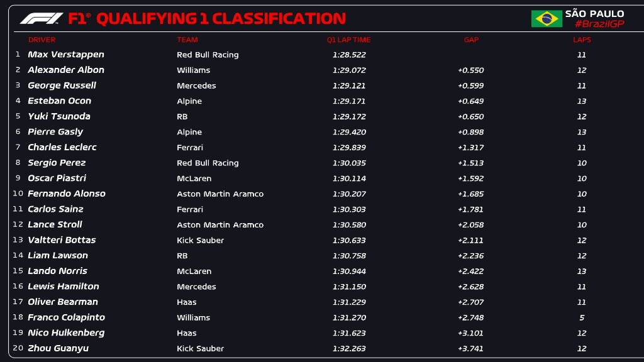Click Verstappen's 1:28.522 lap time
Image resolution: width=644 pixels, height=362 pixels.
(x=349, y=55)
